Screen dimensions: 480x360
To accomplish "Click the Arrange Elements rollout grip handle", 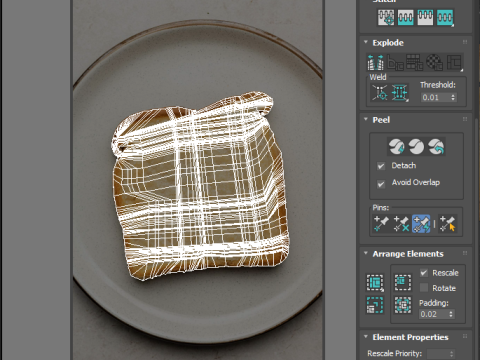I will click(x=465, y=253).
